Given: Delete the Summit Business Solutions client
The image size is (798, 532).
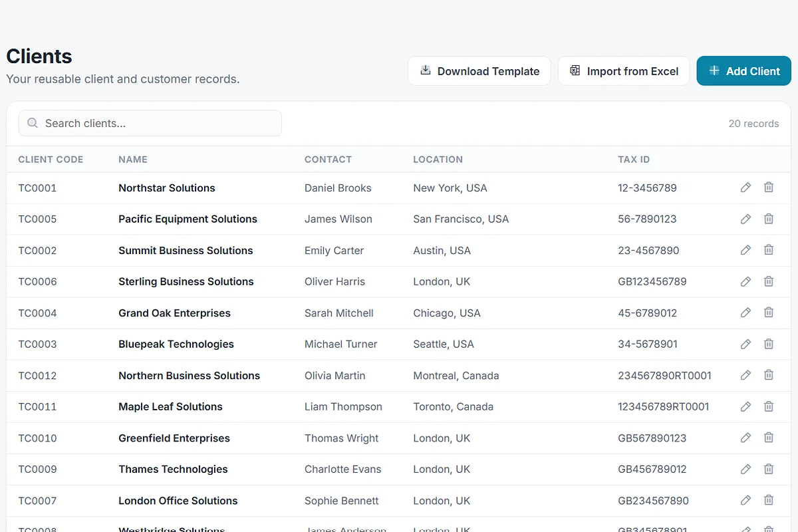Looking at the screenshot, I should coord(769,250).
